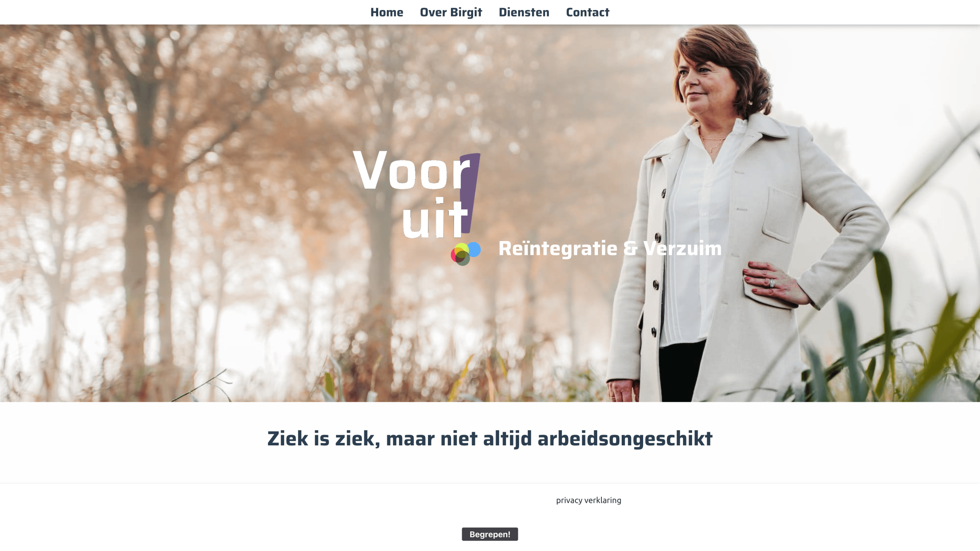Open the Diensten menu item
Viewport: 980px width, 551px height.
tap(524, 12)
